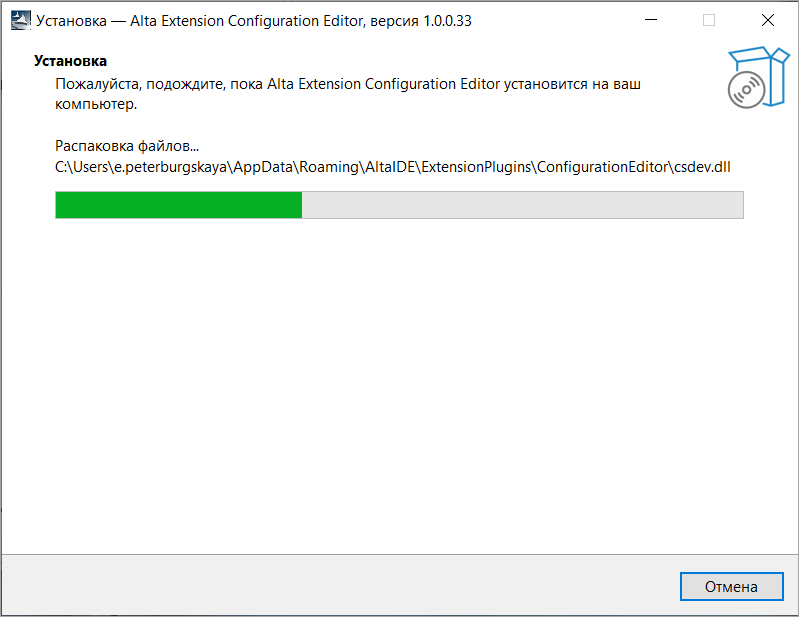Click the gray unfilled part of progress bar
This screenshot has width=799, height=617.
coord(522,205)
